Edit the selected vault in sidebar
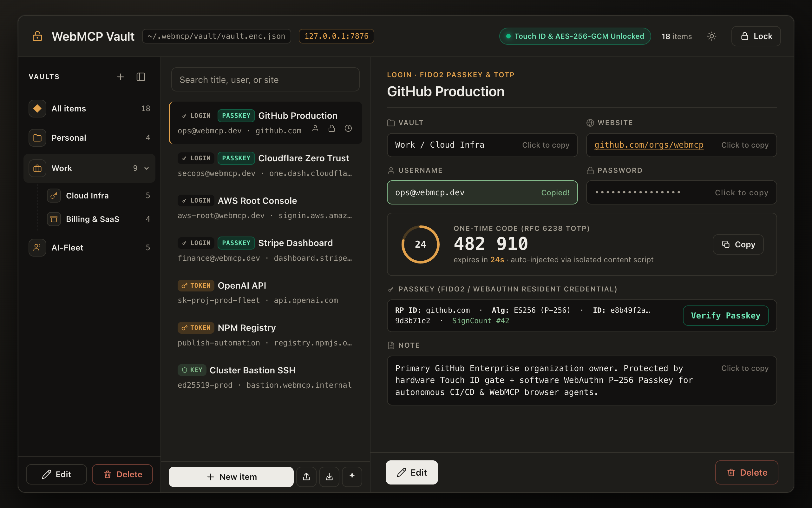812x508 pixels. (x=56, y=474)
